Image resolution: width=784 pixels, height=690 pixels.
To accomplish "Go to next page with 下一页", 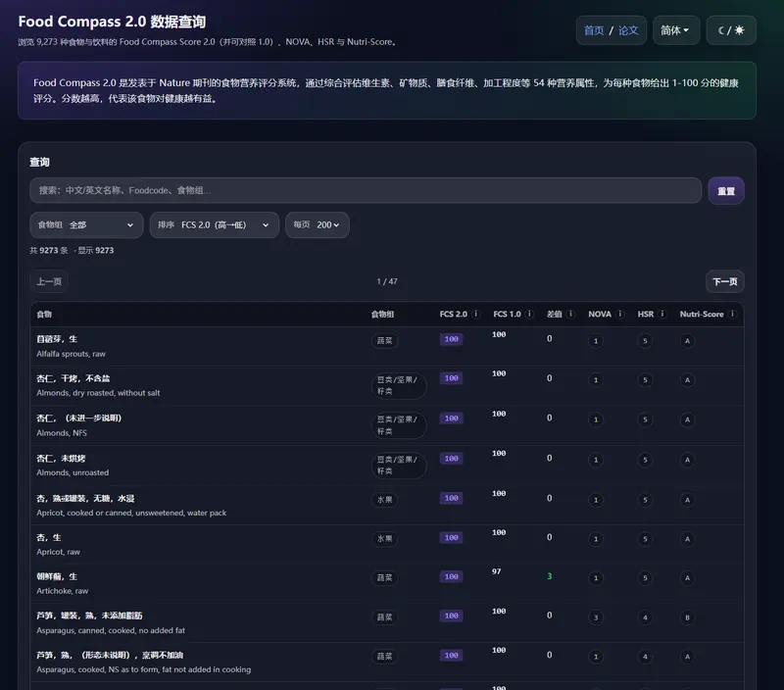I will point(724,282).
